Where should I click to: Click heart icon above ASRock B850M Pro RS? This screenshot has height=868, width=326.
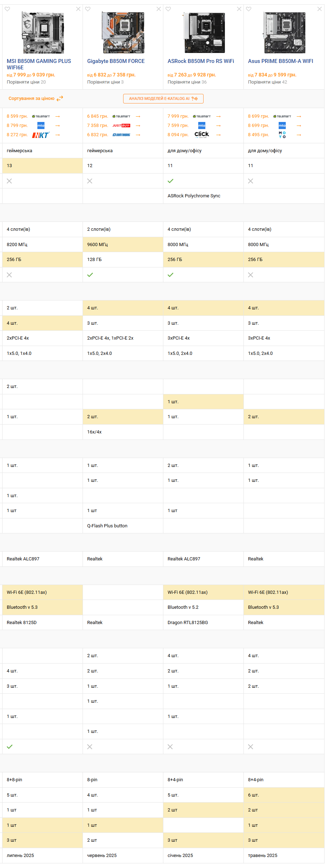coord(168,9)
